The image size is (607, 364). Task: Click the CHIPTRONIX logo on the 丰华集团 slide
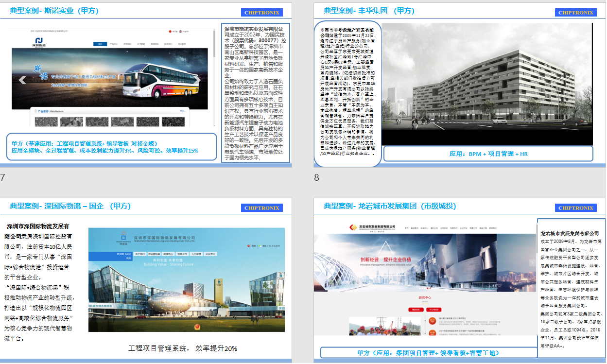(576, 13)
